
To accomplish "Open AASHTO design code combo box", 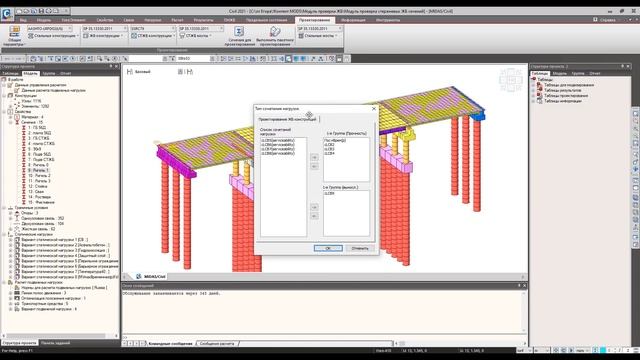I will pyautogui.click(x=50, y=29).
